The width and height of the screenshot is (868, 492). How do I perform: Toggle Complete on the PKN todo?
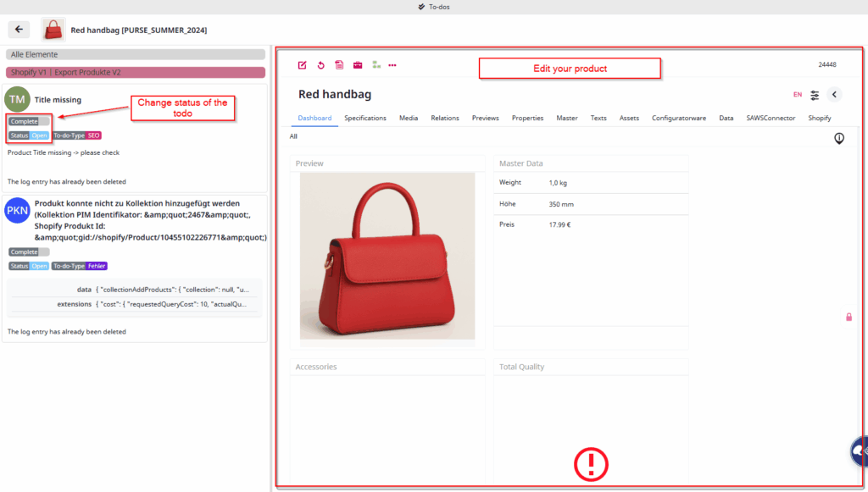[30, 252]
